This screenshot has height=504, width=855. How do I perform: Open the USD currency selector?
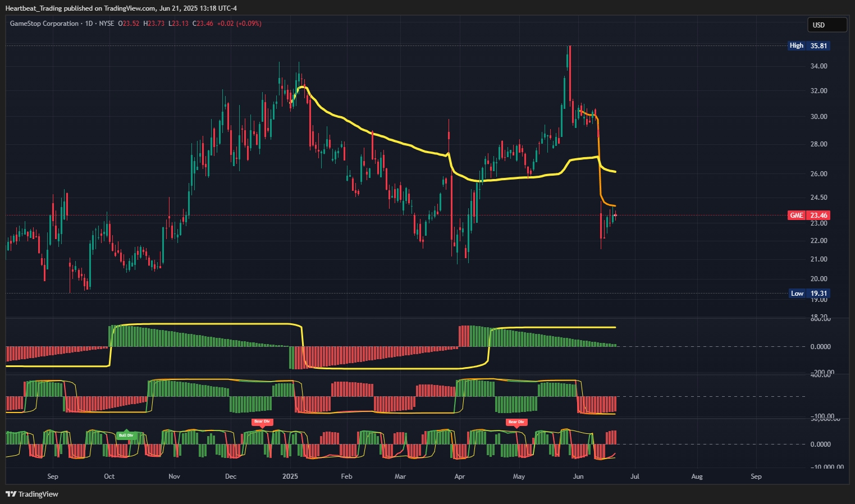826,25
